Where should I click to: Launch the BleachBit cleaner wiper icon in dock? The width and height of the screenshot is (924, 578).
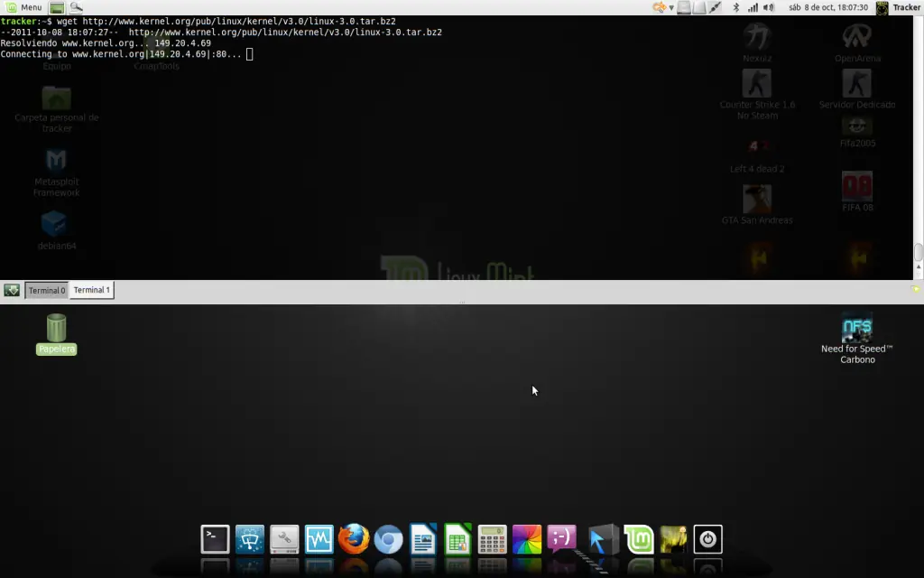click(x=250, y=539)
